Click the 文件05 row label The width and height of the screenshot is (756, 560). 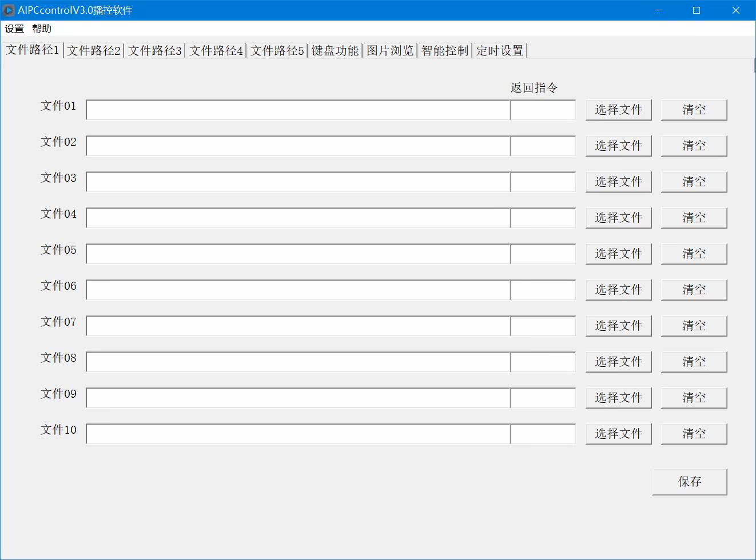coord(58,250)
